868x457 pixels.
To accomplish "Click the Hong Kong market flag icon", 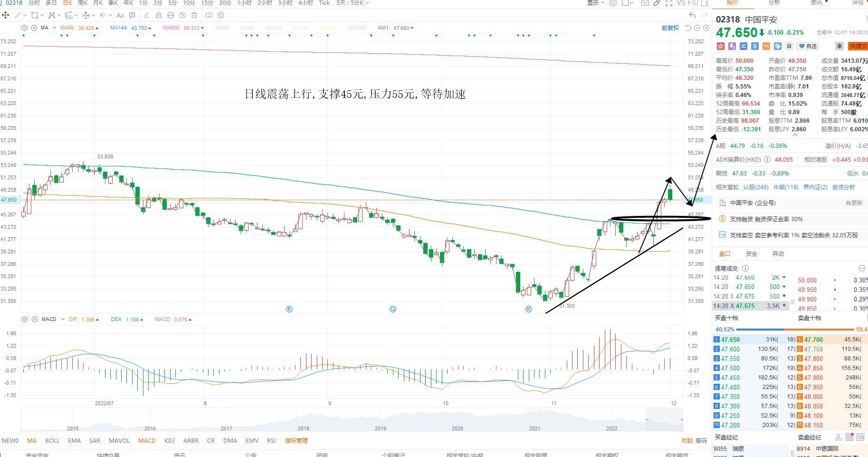I will point(721,46).
